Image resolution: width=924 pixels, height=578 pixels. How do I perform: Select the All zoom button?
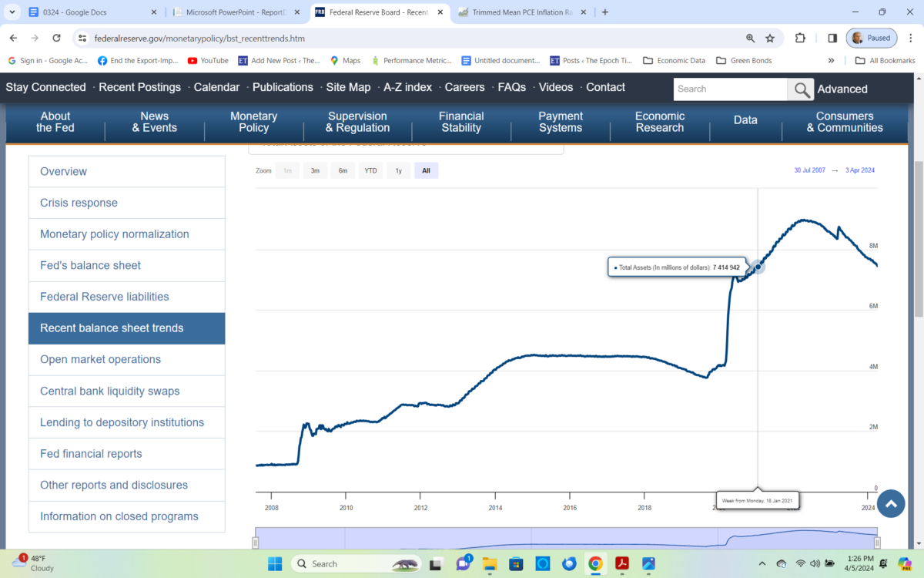click(x=426, y=170)
